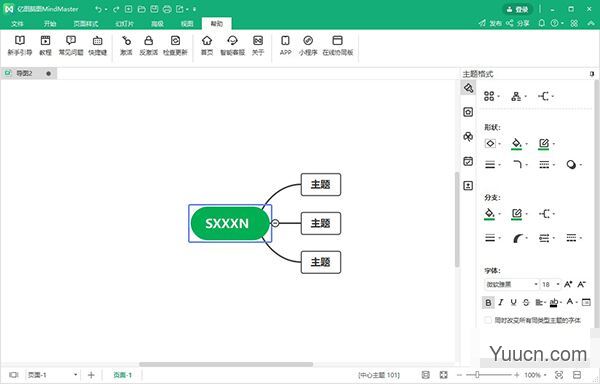Pick shape fill color bucket

[517, 143]
